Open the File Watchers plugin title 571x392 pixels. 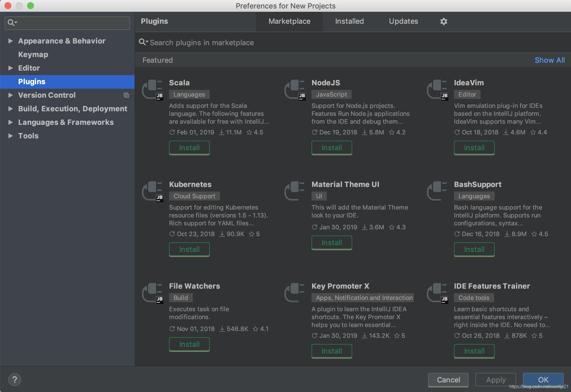click(x=194, y=286)
